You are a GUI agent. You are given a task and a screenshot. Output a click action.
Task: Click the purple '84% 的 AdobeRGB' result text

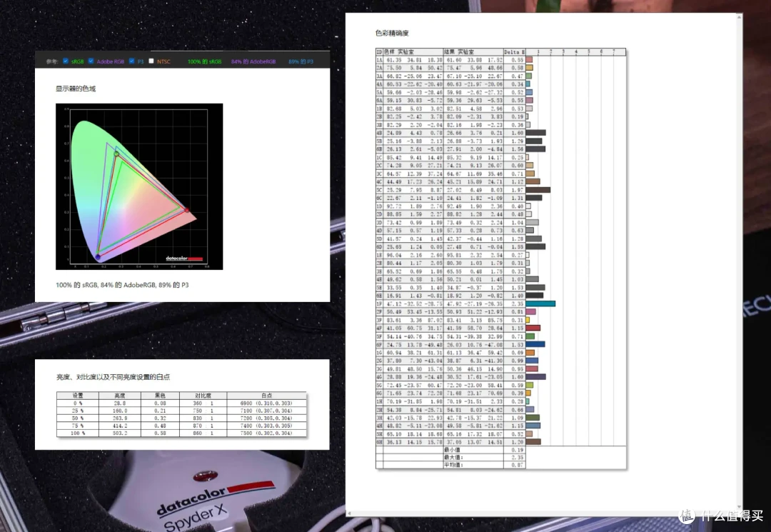pos(253,61)
